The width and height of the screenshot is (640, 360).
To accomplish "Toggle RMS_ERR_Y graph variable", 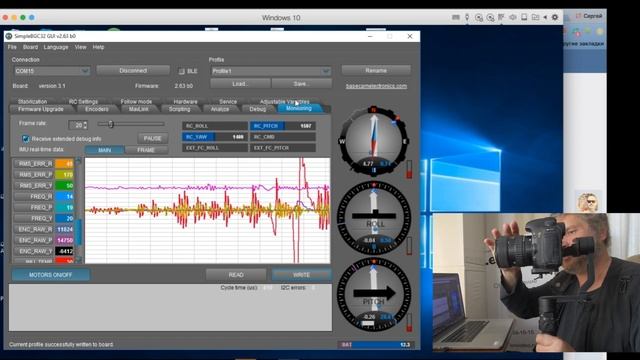I will [34, 186].
